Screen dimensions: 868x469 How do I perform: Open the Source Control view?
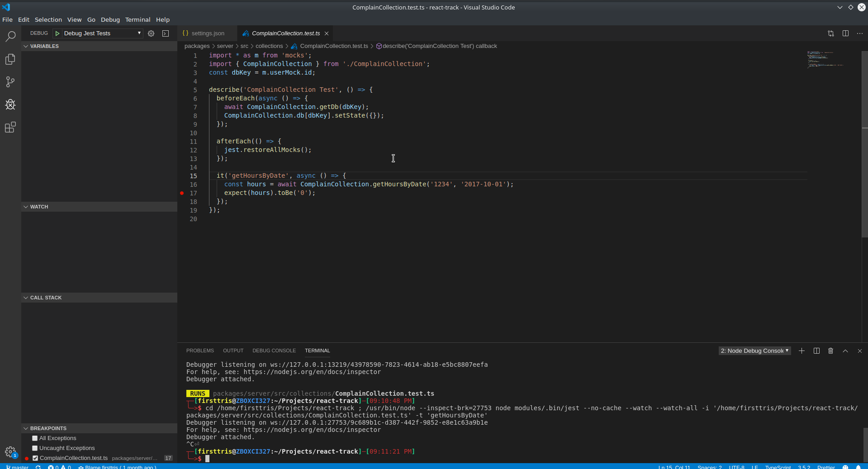point(10,82)
